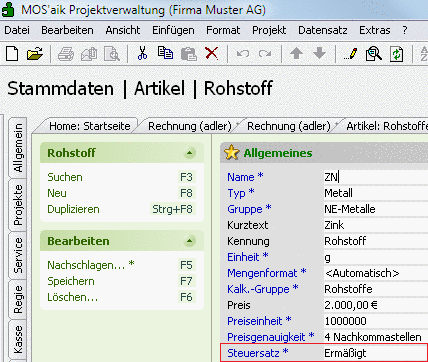Click the Löschen... link
Screen dimensions: 428x362
tap(73, 297)
